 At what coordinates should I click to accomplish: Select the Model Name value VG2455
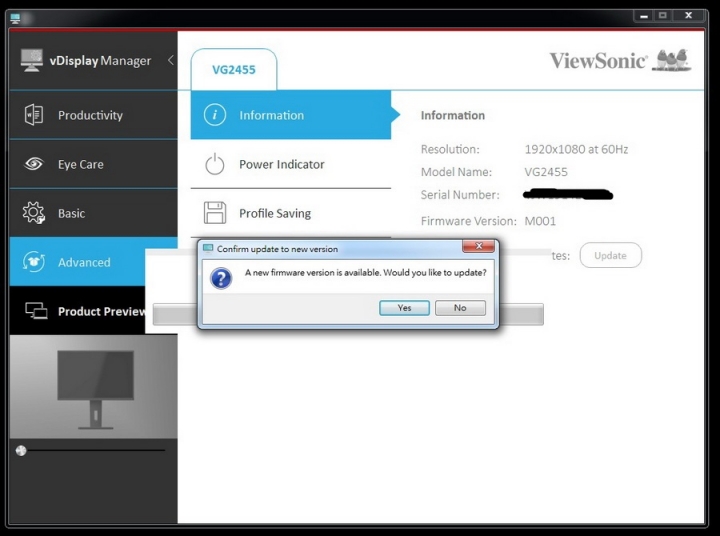(x=546, y=172)
